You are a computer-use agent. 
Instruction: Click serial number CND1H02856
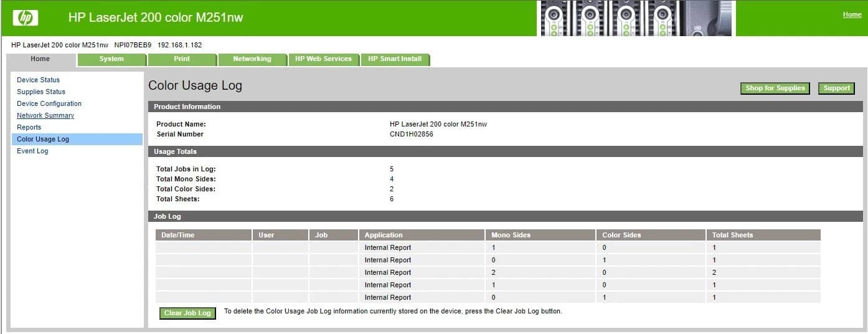(x=412, y=134)
